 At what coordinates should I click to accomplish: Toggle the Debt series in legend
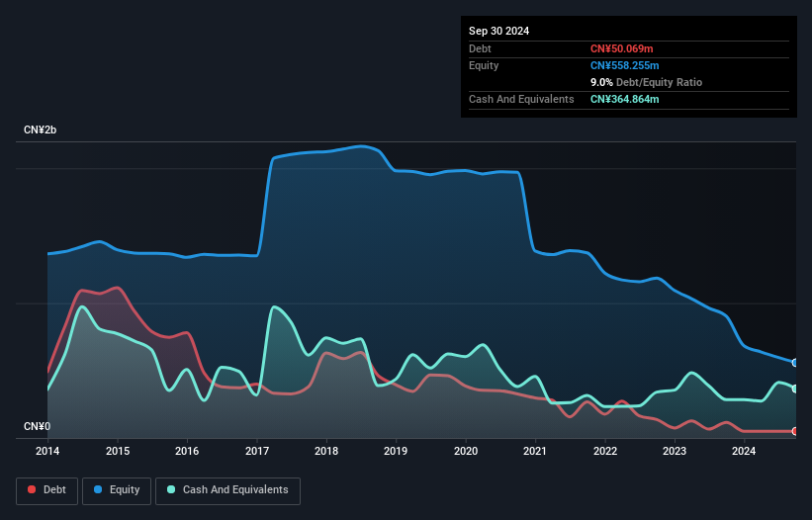[47, 490]
